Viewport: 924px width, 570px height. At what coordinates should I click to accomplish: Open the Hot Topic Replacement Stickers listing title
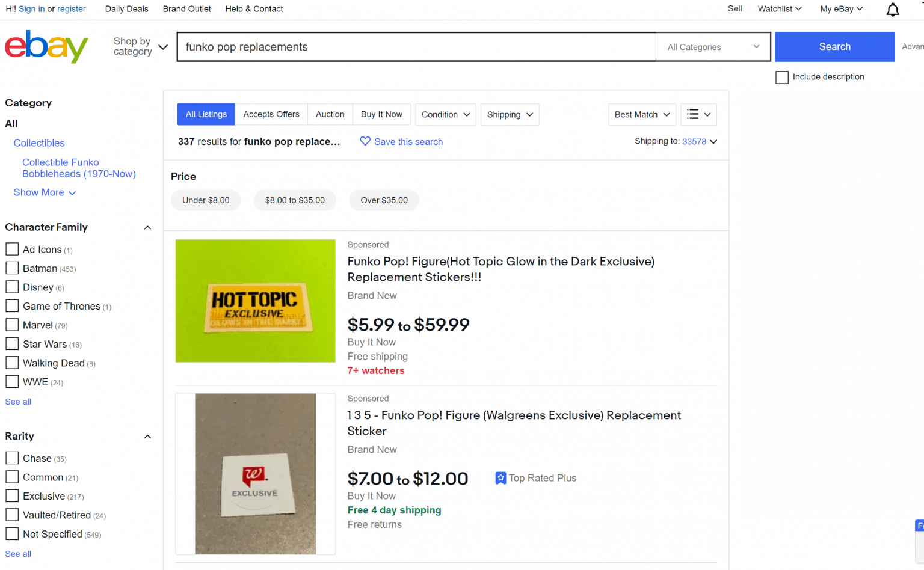tap(501, 269)
